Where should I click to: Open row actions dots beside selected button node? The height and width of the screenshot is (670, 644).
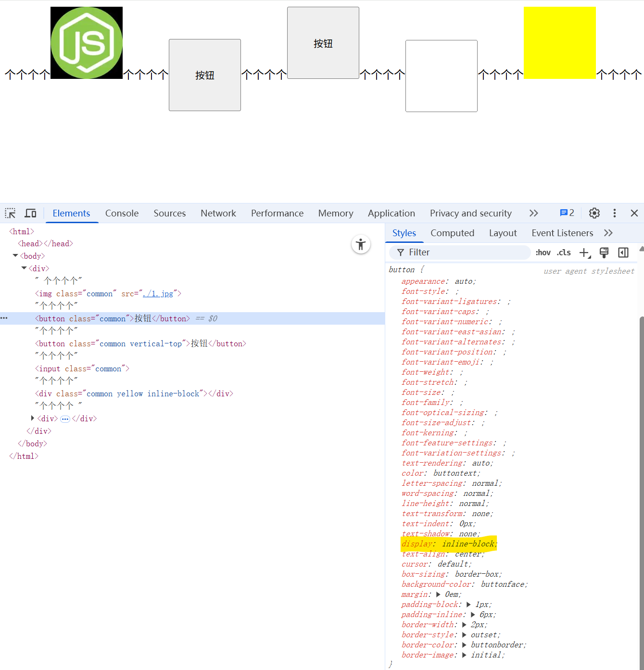click(x=4, y=318)
